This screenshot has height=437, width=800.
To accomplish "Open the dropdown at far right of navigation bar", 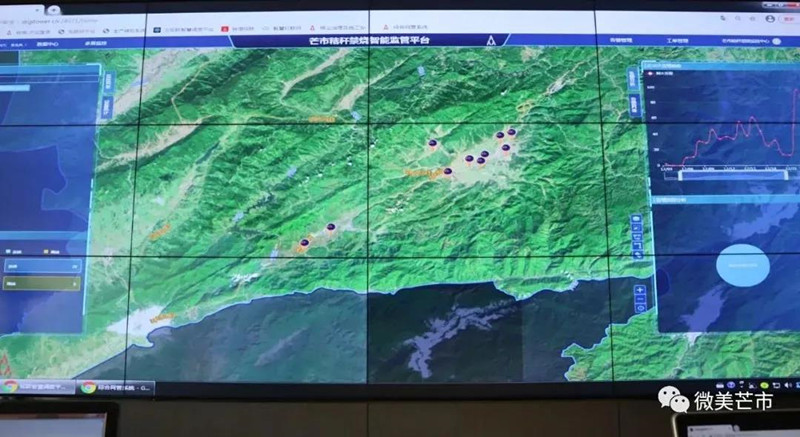I will click(x=775, y=41).
